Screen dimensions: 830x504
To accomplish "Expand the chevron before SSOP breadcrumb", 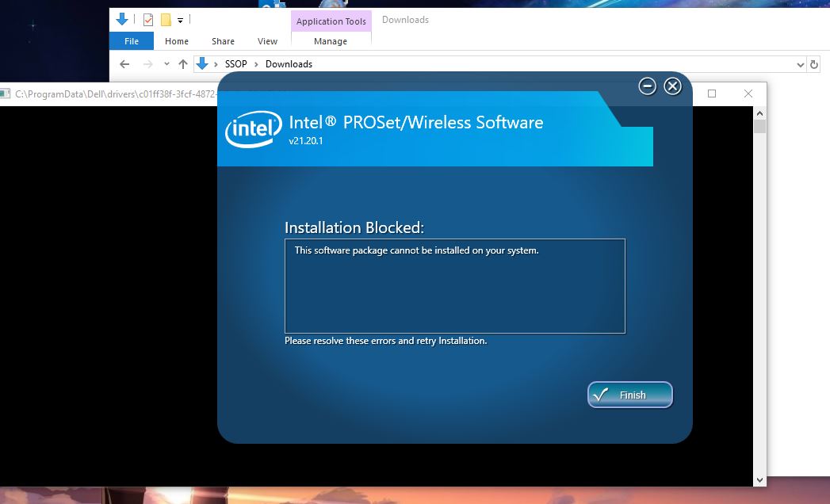I will pos(216,64).
